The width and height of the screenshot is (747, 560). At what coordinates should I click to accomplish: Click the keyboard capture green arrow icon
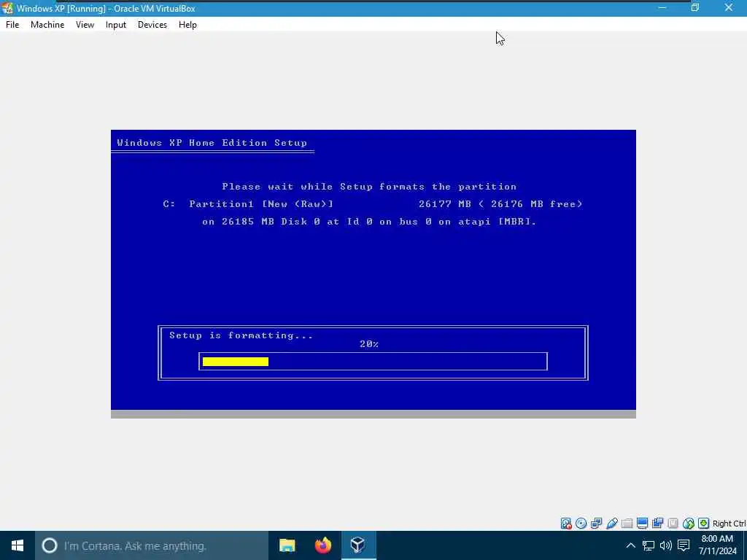[704, 524]
